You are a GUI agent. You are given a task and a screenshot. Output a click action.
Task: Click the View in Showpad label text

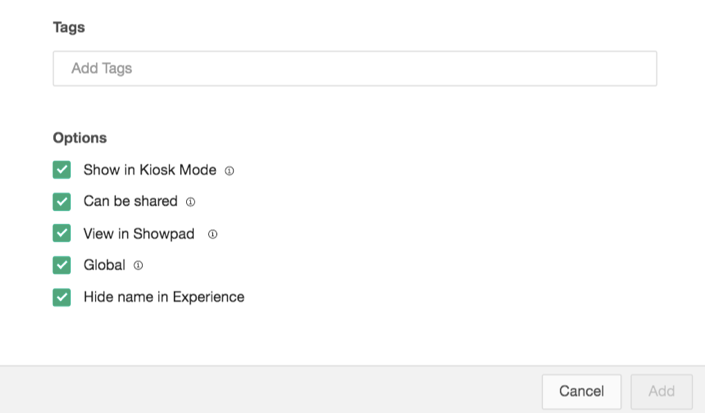[139, 234]
